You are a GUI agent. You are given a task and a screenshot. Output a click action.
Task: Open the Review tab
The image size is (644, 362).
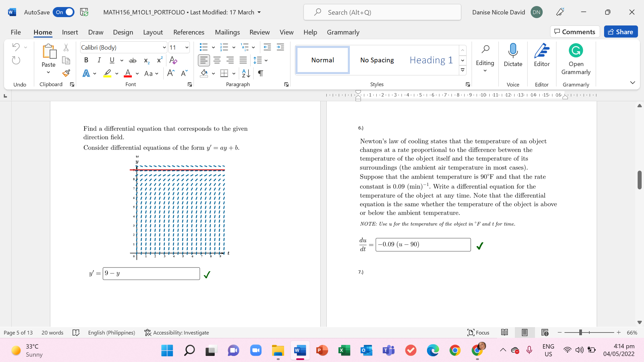point(260,32)
